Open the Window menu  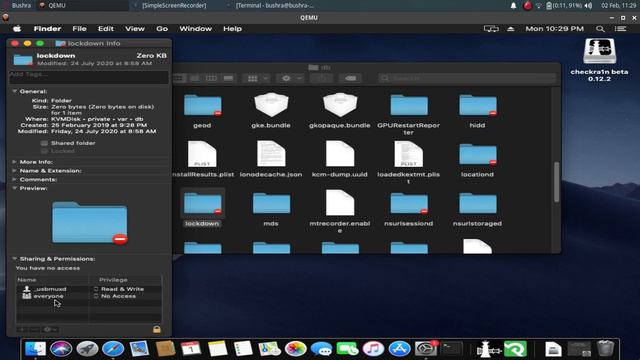pos(196,29)
